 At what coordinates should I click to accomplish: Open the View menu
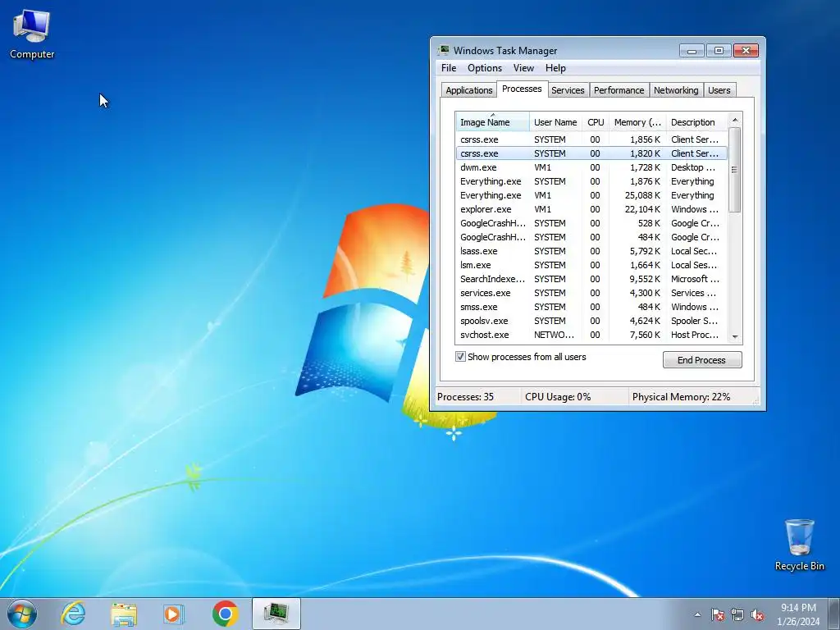[x=523, y=68]
